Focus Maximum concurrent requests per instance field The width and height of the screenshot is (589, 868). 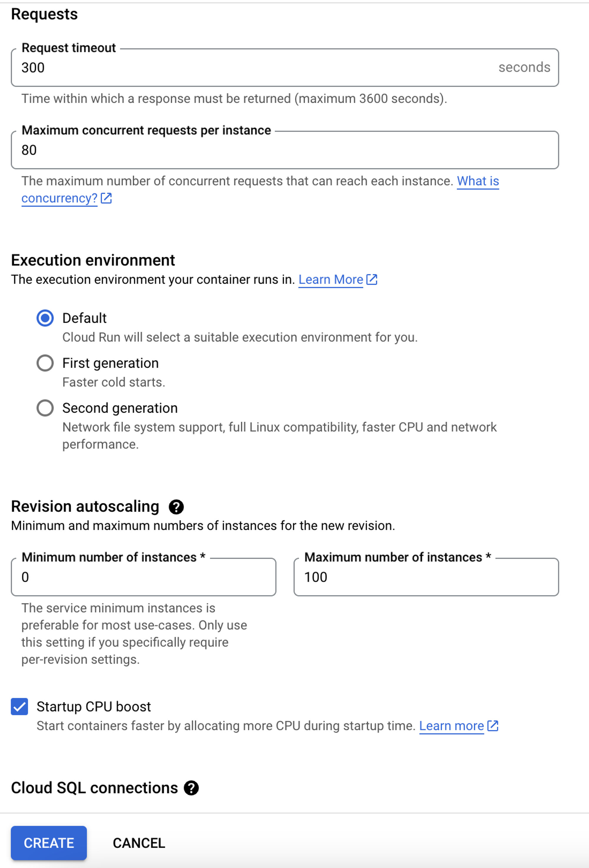pyautogui.click(x=284, y=150)
